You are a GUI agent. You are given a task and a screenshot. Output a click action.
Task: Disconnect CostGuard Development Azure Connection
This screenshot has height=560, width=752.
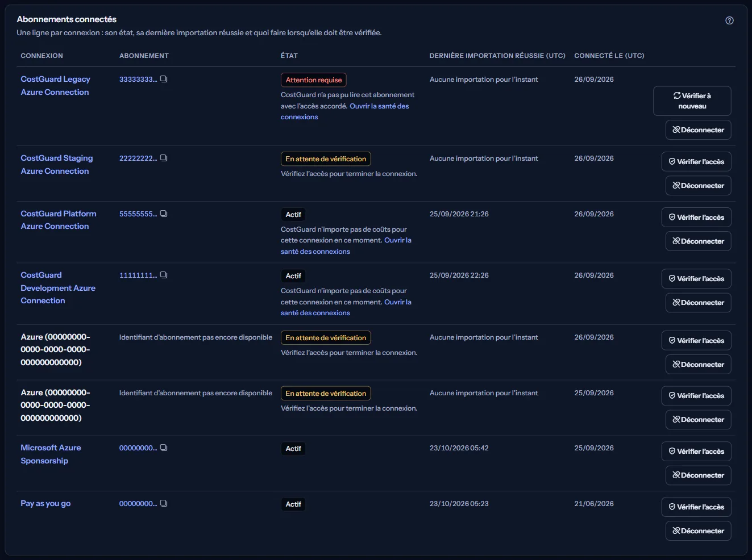[698, 303]
